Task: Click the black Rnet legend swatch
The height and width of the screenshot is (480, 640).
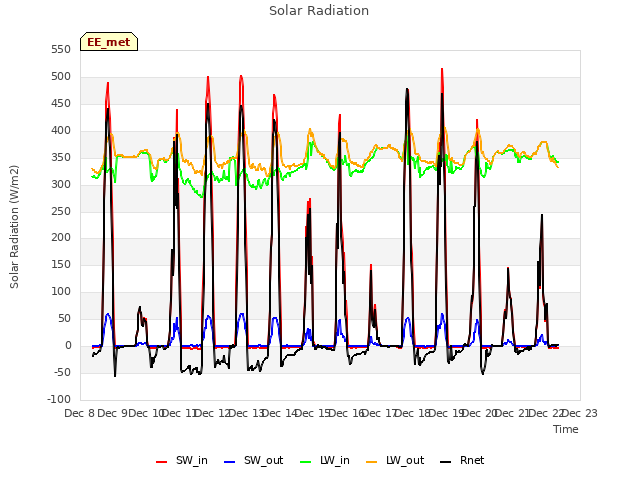Action: pyautogui.click(x=446, y=462)
